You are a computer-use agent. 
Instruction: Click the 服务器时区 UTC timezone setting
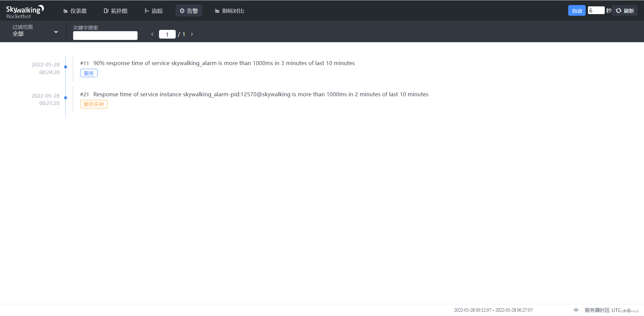607,310
